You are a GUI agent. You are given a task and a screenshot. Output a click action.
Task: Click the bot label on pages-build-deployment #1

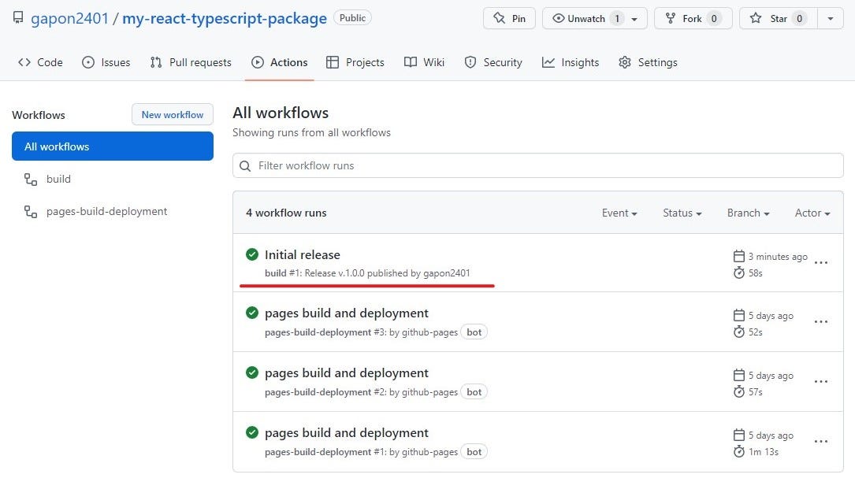click(474, 452)
